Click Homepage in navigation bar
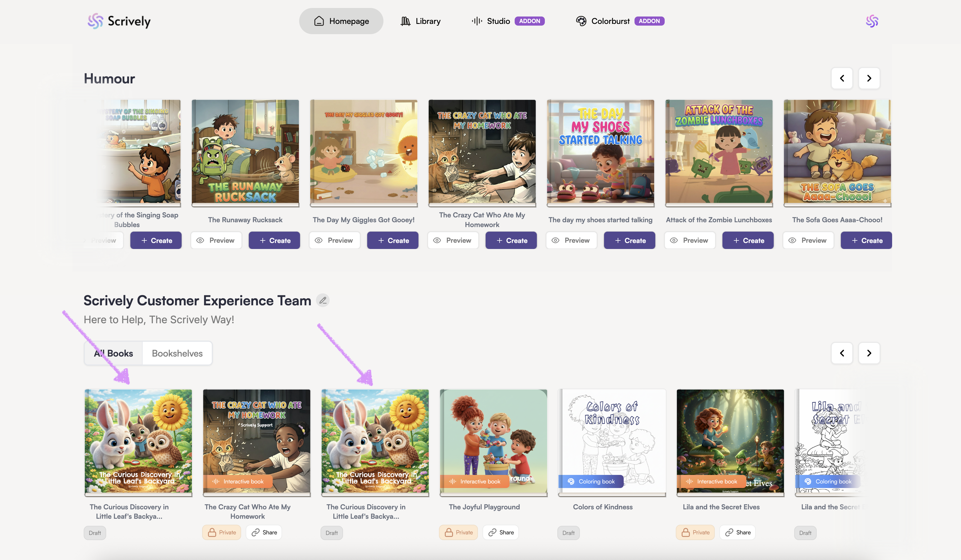The width and height of the screenshot is (961, 560). pos(341,21)
